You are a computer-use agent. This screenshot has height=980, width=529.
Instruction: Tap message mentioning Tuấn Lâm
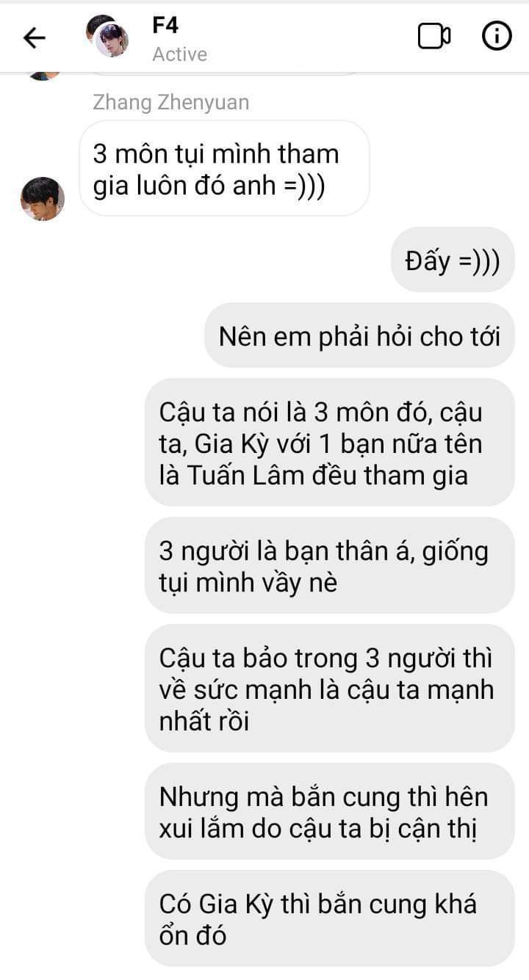tap(329, 443)
